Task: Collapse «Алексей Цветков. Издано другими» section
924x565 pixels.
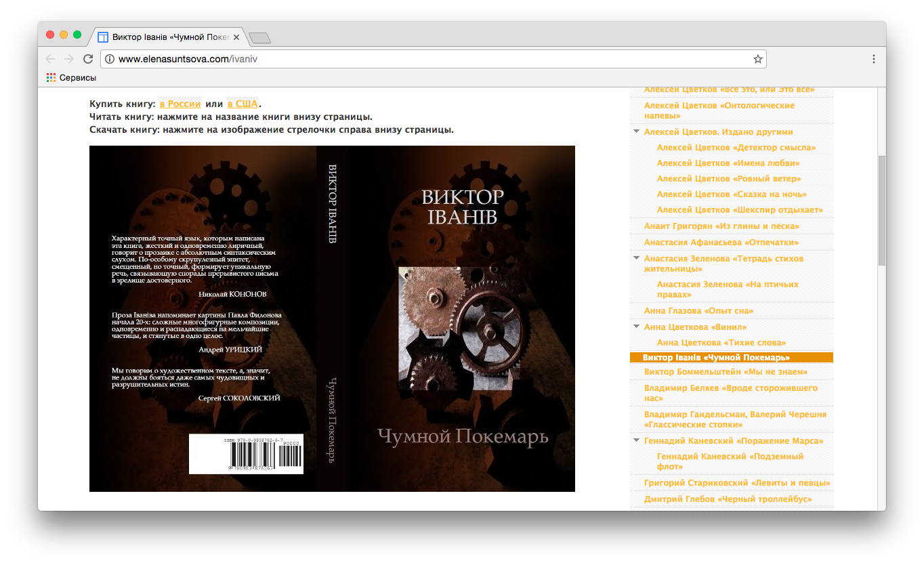Action: pyautogui.click(x=636, y=131)
